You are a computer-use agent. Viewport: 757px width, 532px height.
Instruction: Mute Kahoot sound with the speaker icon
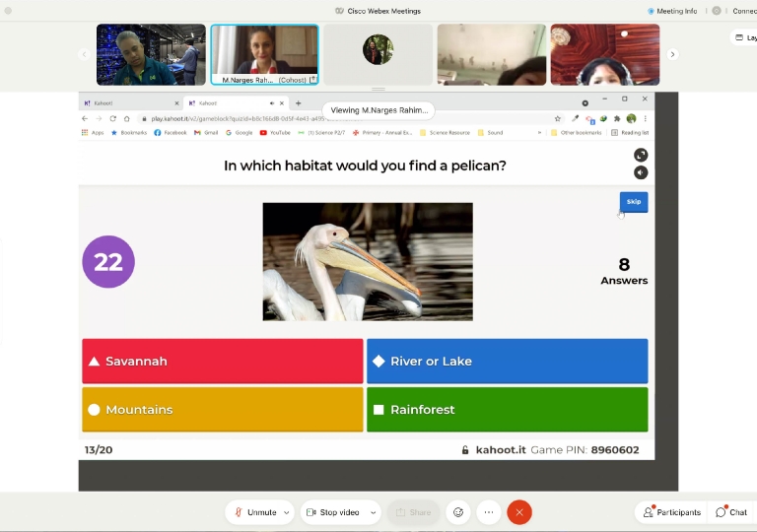(641, 172)
